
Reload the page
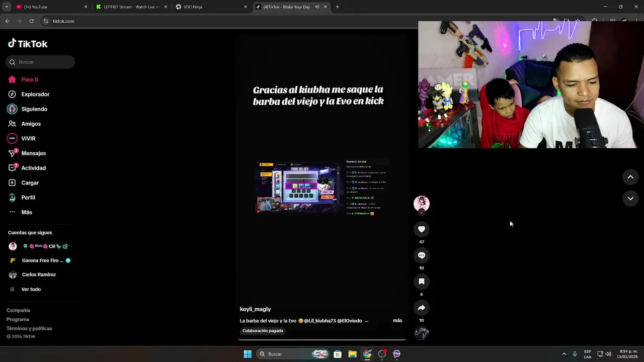31,21
